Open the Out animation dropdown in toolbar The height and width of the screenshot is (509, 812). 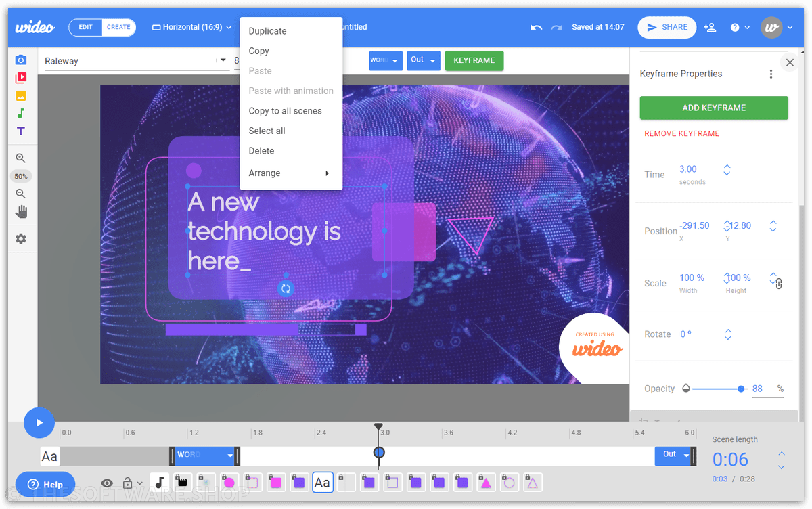[x=424, y=60]
